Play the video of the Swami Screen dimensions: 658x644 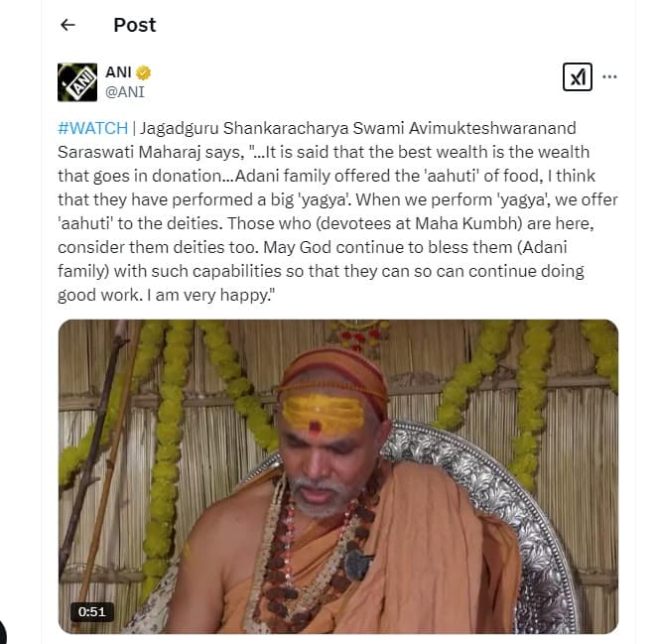(x=337, y=476)
